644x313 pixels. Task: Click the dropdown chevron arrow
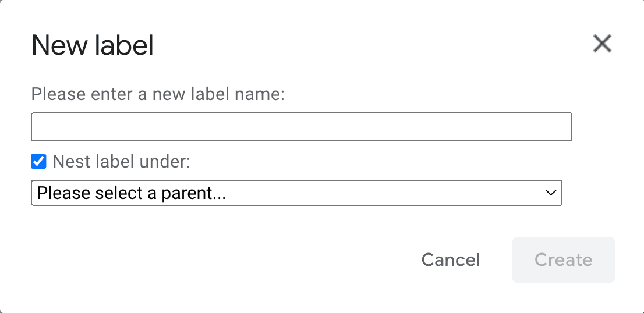[x=550, y=193]
